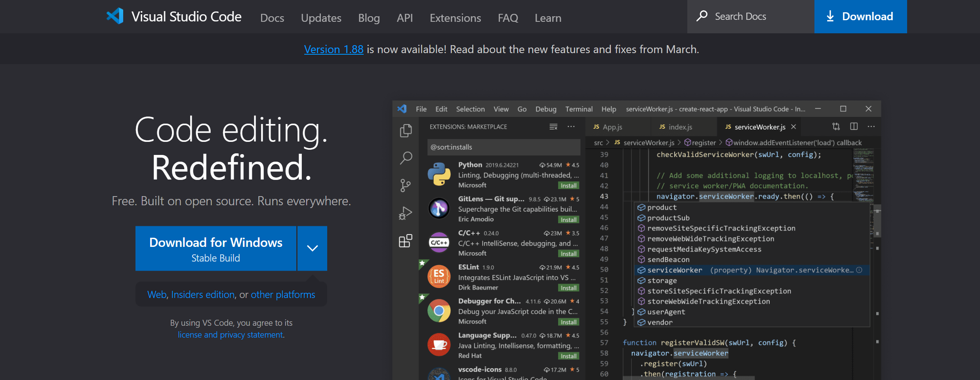Open the Go menu in screenshot
980x380 pixels.
point(522,109)
